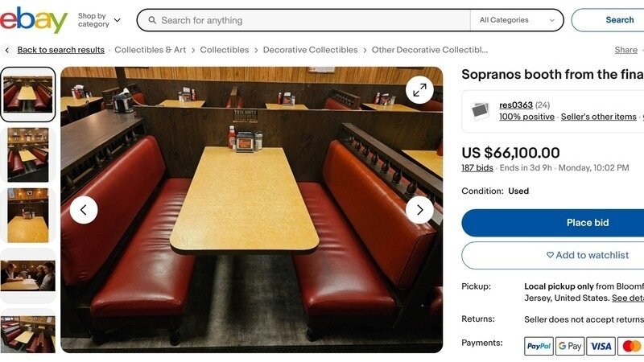Select the second booth thumbnail
Viewport: 644px width, 362px height.
point(27,154)
